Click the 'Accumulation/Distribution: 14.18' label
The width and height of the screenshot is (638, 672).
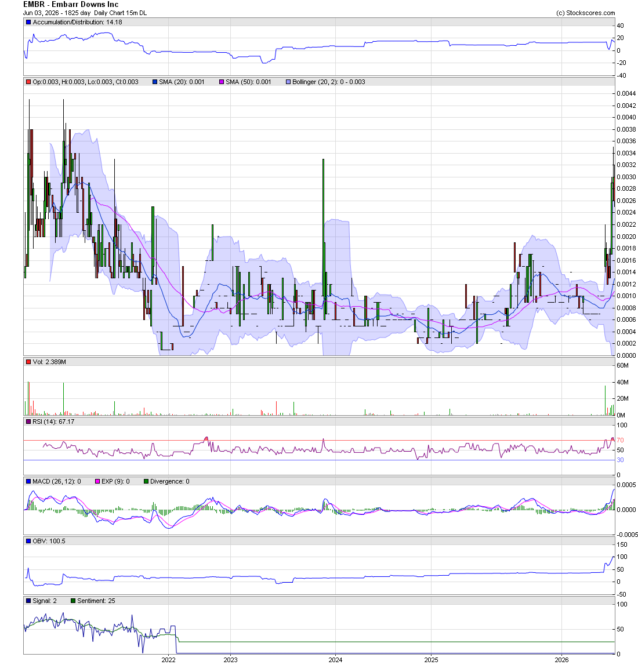click(77, 22)
